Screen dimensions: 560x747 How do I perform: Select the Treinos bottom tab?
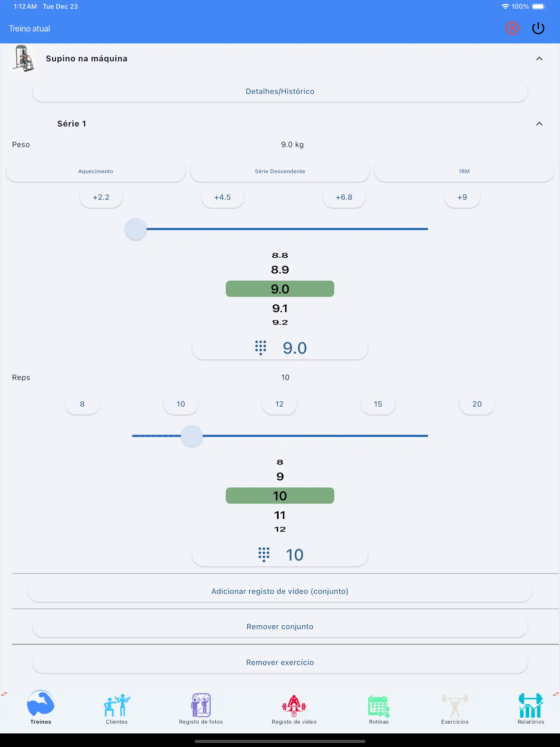40,706
